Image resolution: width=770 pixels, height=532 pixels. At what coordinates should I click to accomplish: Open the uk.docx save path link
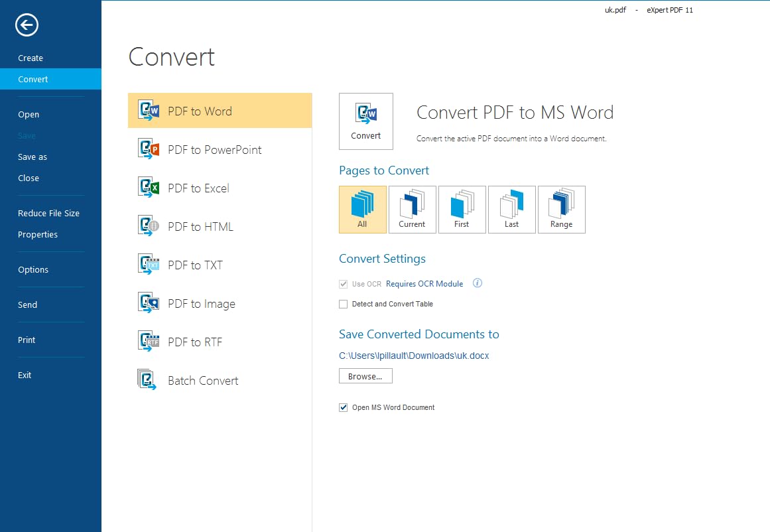414,356
